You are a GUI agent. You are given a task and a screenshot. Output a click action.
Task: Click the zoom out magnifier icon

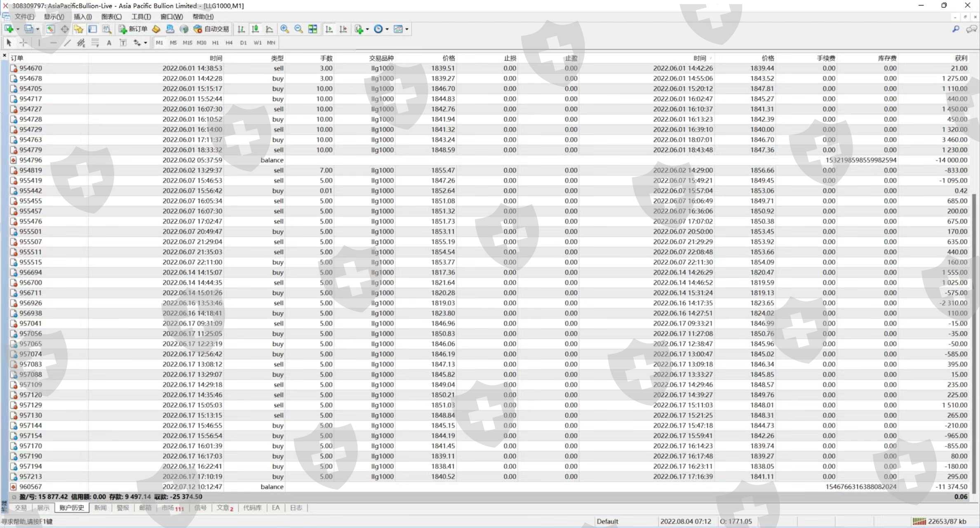tap(298, 29)
